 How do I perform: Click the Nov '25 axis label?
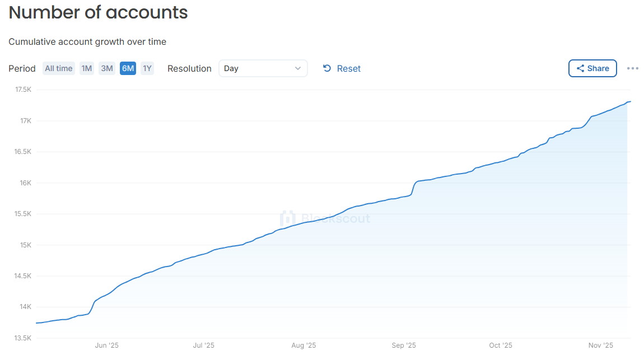[600, 345]
